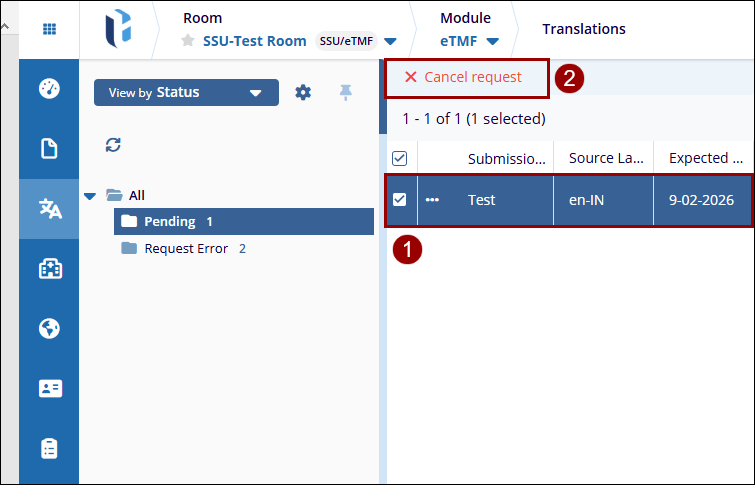Open the Translations sidebar icon
This screenshot has width=755, height=485.
pos(49,208)
